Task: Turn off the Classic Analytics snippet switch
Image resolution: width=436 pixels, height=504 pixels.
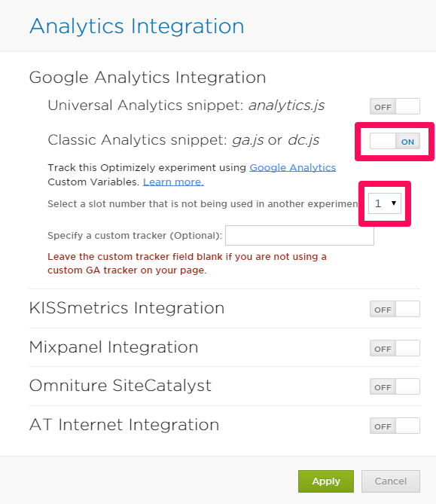Action: (395, 141)
